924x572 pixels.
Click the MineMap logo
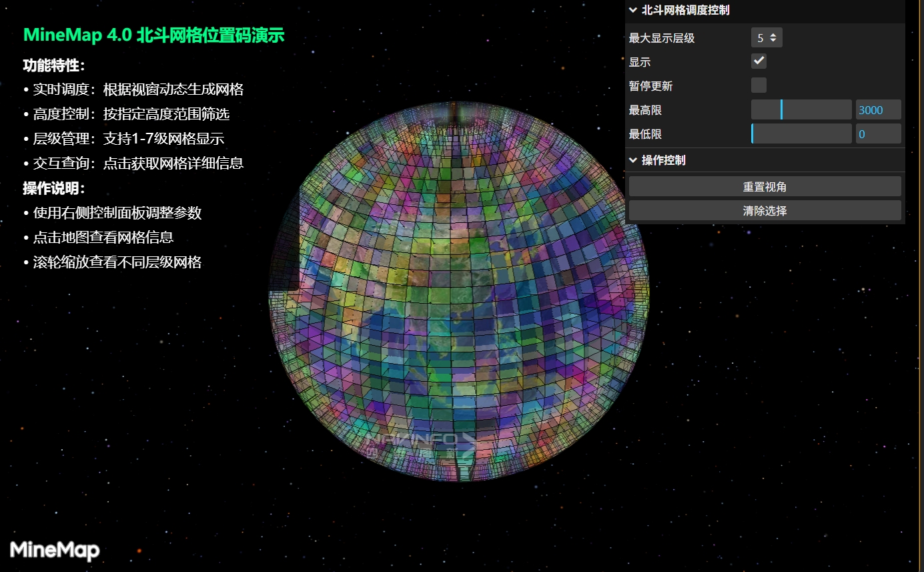(55, 550)
